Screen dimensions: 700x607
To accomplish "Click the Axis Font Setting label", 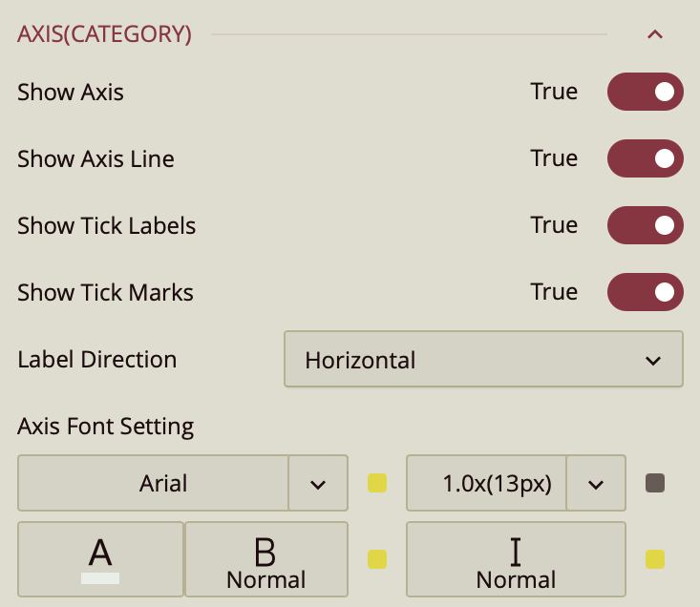I will coord(106,426).
